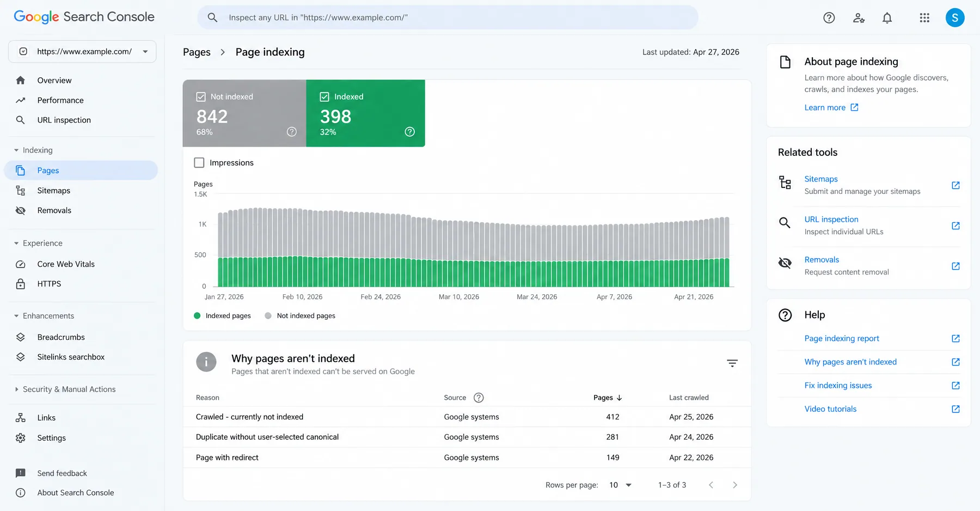The height and width of the screenshot is (511, 980).
Task: Open the account avatar S
Action: click(x=955, y=17)
